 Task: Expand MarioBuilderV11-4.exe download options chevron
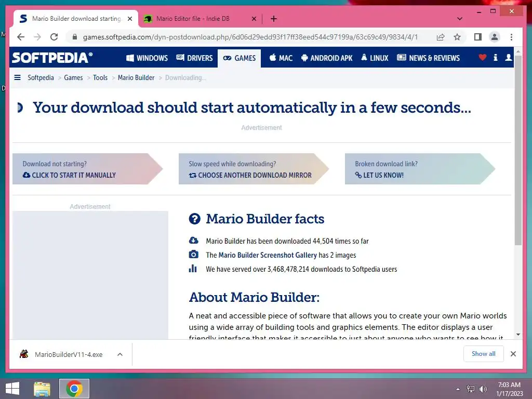[x=120, y=354]
